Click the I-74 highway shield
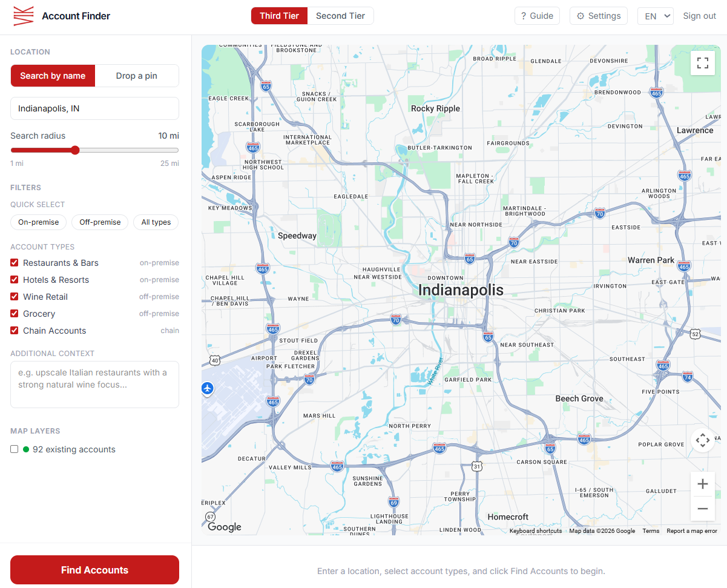 pos(688,377)
